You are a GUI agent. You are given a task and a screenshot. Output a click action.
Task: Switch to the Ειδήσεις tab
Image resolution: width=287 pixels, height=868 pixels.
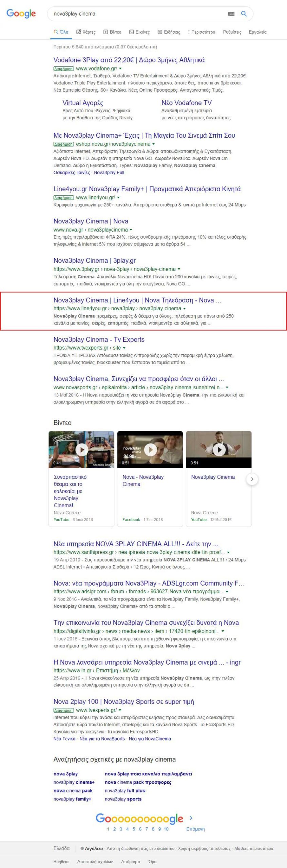point(169,32)
